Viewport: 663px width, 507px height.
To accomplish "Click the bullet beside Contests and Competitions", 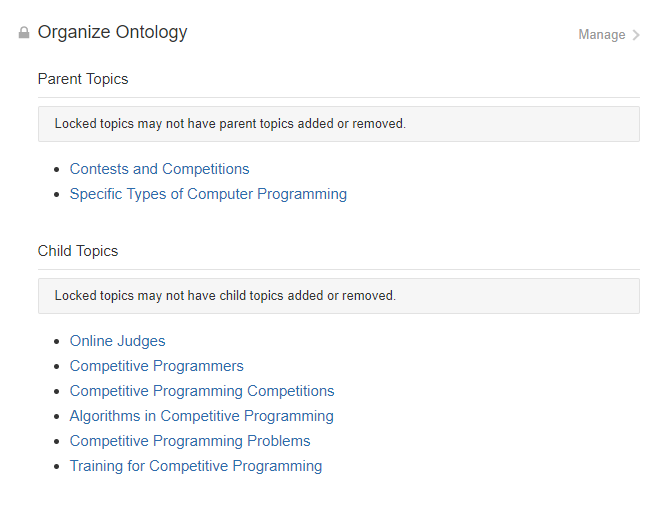I will (57, 169).
